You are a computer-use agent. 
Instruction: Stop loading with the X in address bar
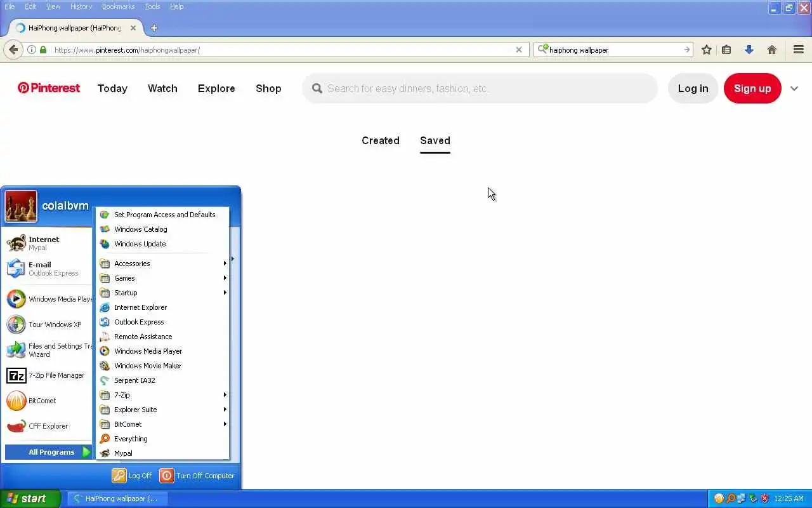coord(518,50)
